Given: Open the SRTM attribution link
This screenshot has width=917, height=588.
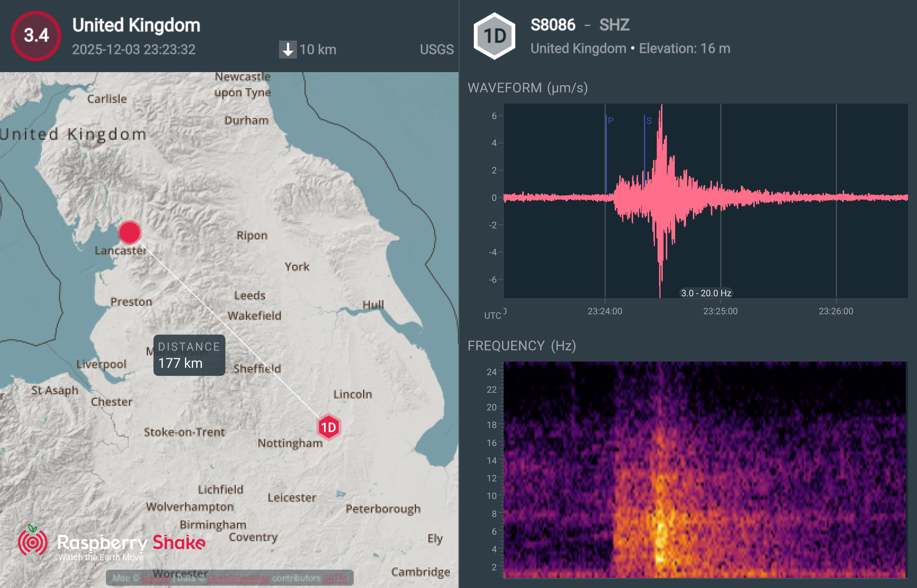Looking at the screenshot, I should tap(335, 578).
